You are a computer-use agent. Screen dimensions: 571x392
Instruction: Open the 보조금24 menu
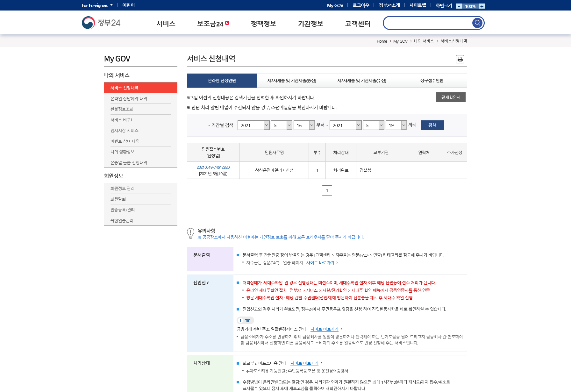click(213, 24)
